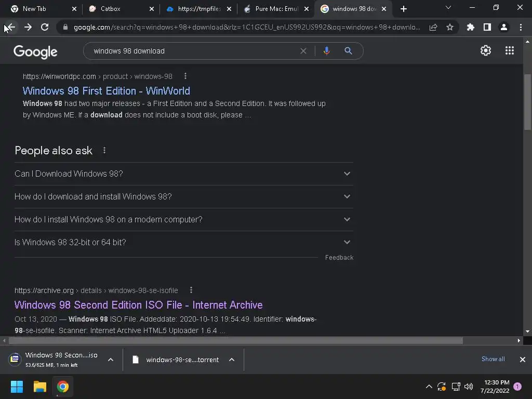Open the Extensions puzzle icon

click(471, 28)
